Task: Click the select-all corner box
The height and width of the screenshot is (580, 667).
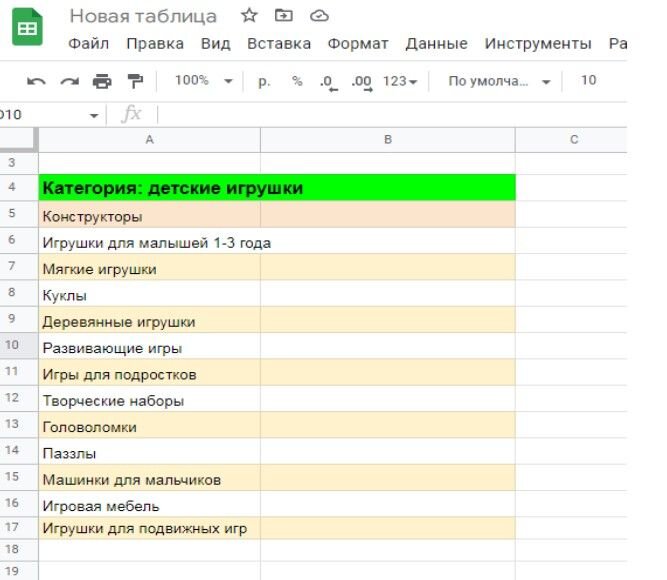Action: click(18, 140)
